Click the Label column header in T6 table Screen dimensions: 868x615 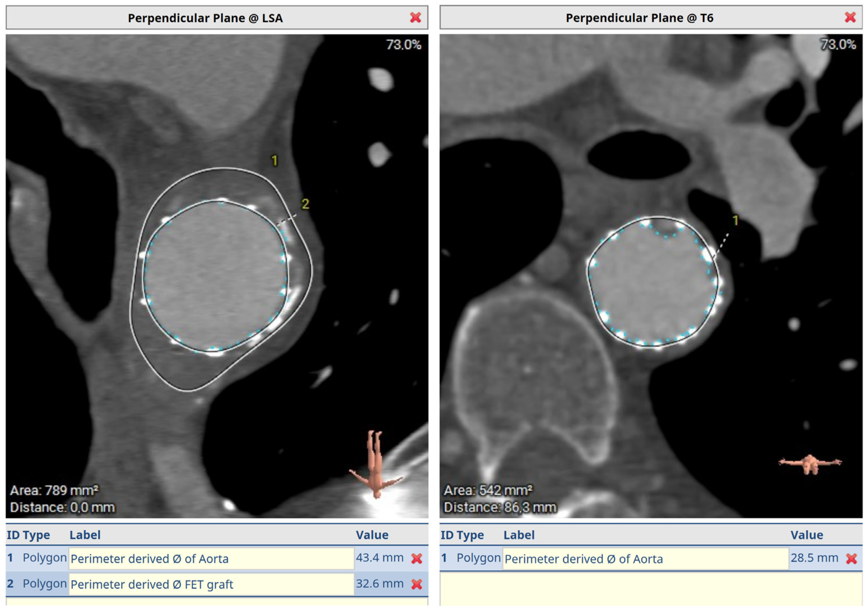[x=519, y=535]
